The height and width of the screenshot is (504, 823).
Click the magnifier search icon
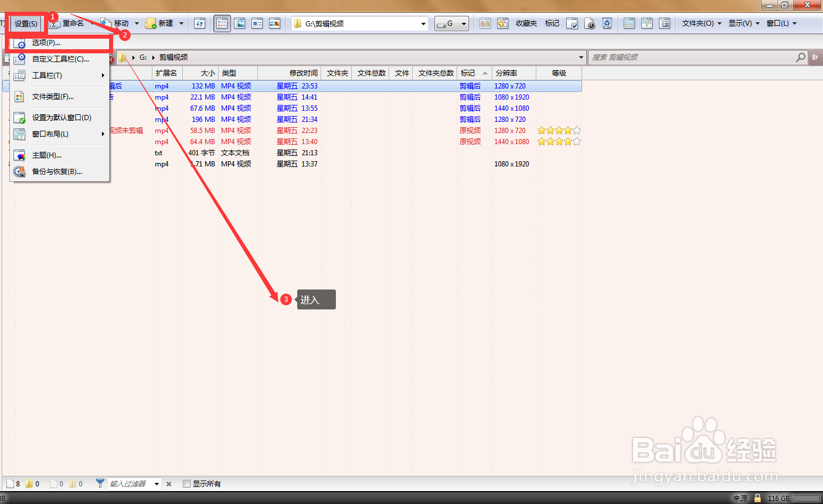click(x=801, y=57)
